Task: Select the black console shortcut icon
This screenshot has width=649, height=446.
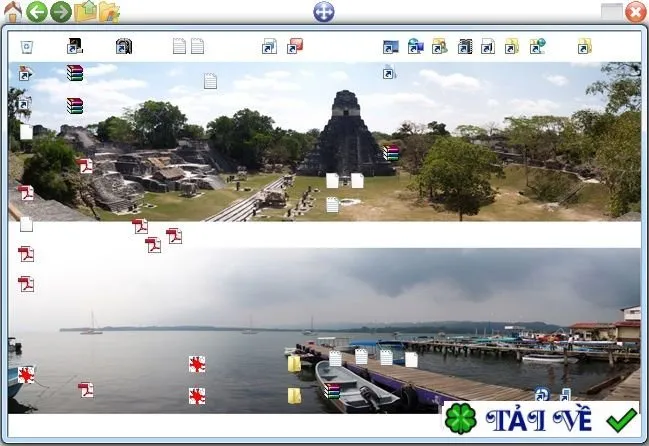Action: pyautogui.click(x=75, y=46)
